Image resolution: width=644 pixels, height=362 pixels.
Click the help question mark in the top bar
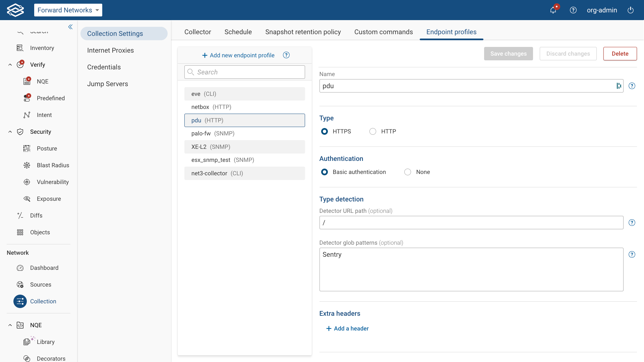[x=573, y=10]
